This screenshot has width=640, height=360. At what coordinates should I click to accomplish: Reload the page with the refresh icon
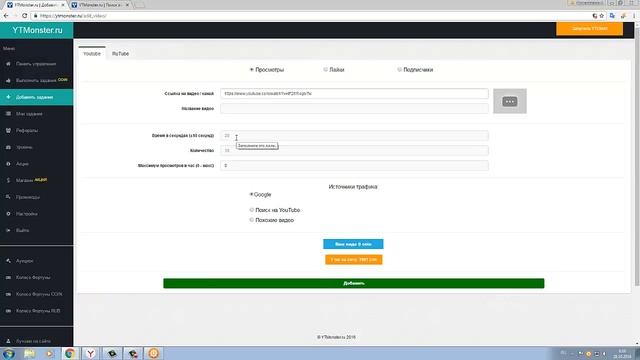click(24, 16)
